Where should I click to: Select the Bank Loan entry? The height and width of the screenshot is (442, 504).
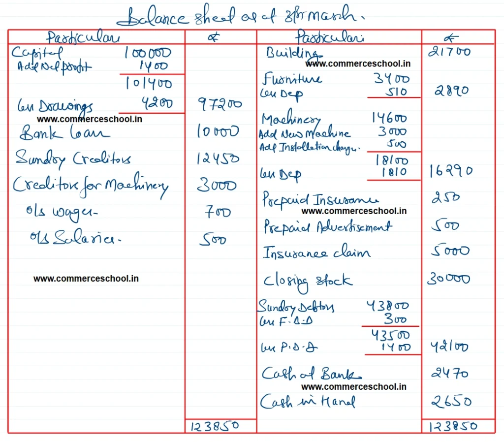point(65,133)
